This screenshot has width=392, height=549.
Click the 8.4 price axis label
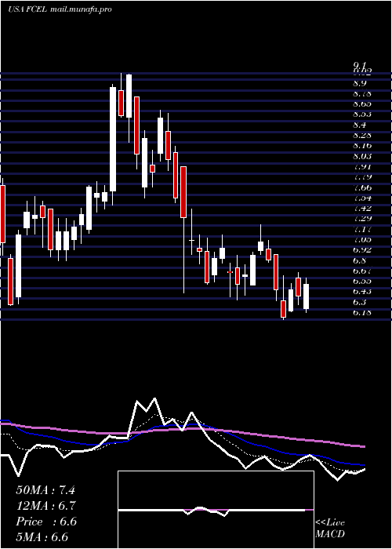[x=360, y=125]
